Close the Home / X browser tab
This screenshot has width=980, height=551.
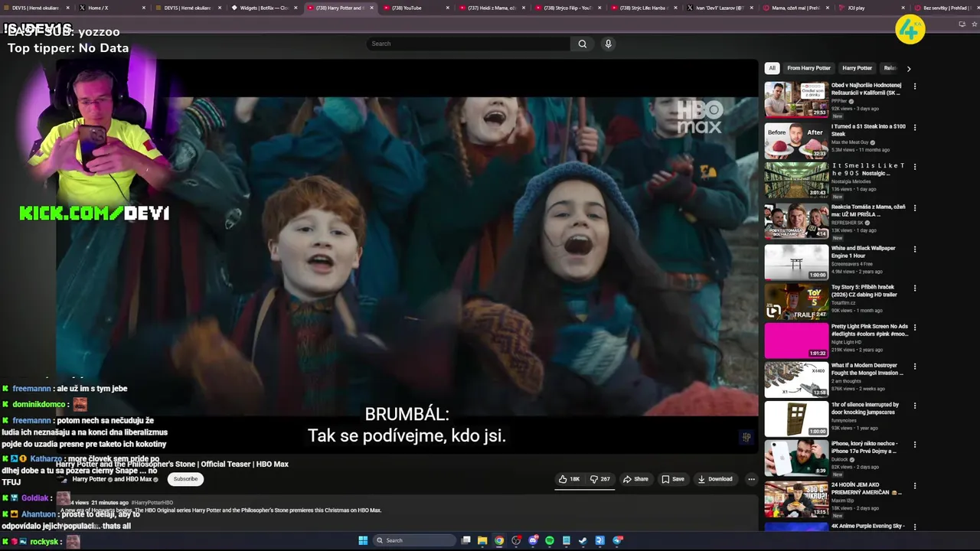coord(143,8)
